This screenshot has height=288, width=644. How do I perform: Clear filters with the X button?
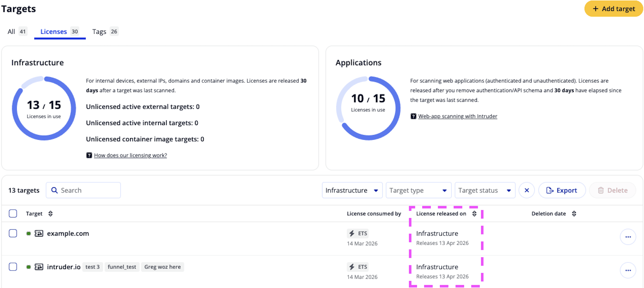[x=527, y=190]
